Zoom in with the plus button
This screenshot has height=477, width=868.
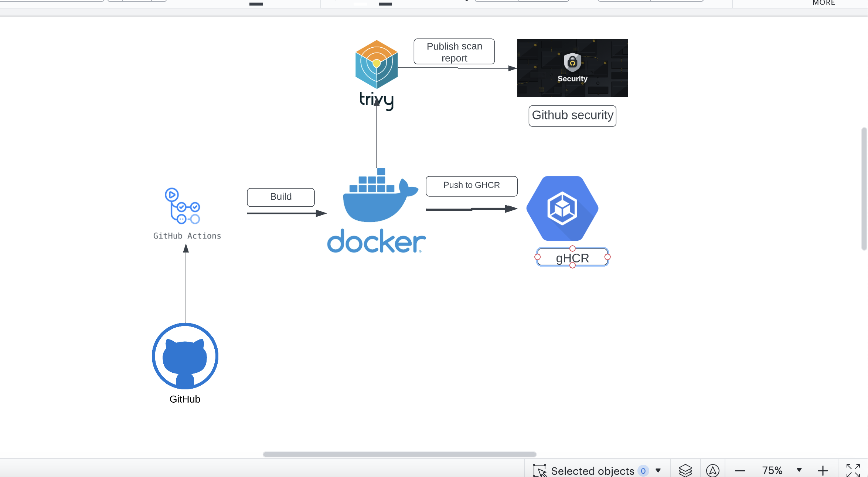[x=823, y=471]
